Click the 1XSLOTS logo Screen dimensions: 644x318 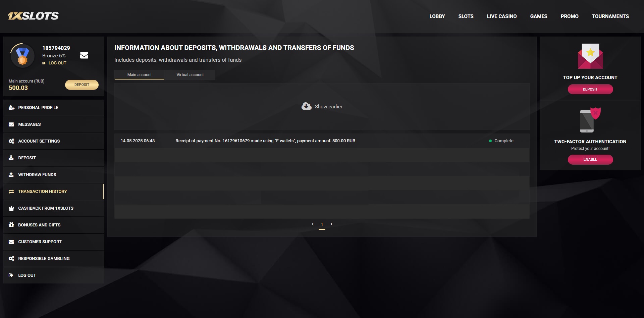tap(33, 16)
